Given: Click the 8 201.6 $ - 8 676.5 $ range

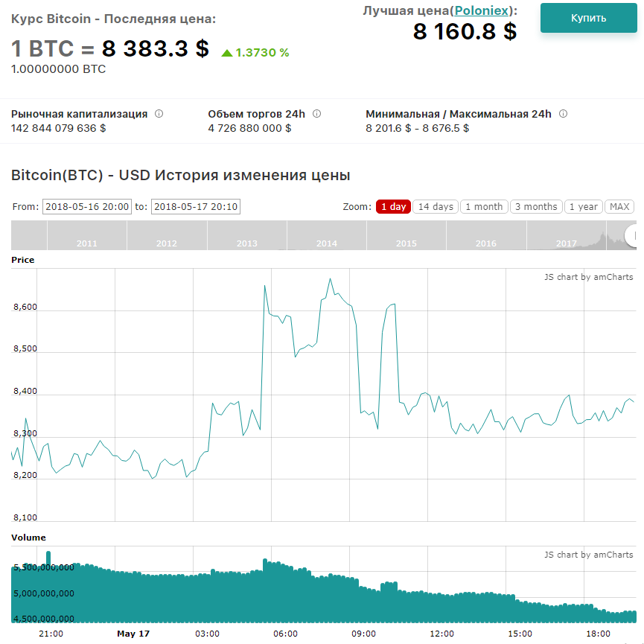Looking at the screenshot, I should click(417, 129).
